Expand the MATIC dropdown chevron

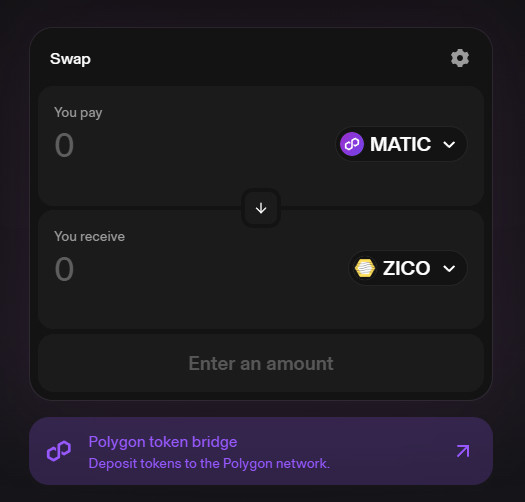[449, 144]
